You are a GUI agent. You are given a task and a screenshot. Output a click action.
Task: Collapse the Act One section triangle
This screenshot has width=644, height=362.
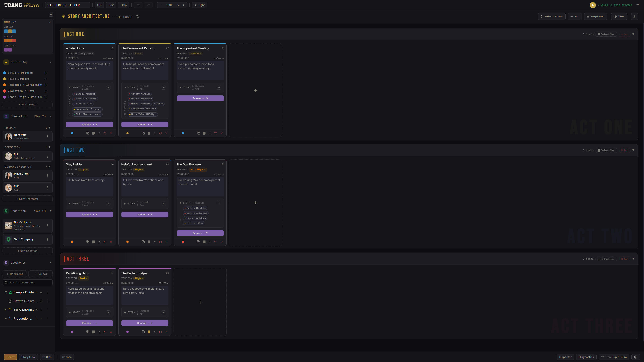[633, 34]
